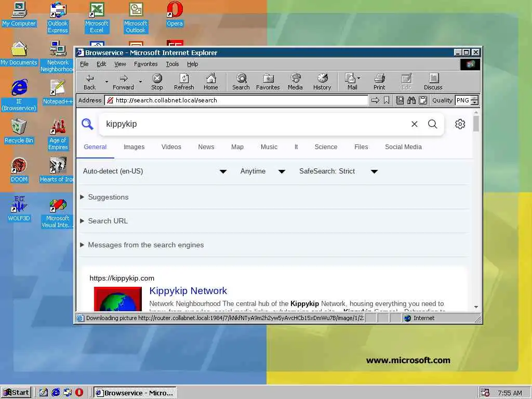Viewport: 532px width, 399px height.
Task: Select the Recycle Bin desktop icon
Action: (x=19, y=131)
